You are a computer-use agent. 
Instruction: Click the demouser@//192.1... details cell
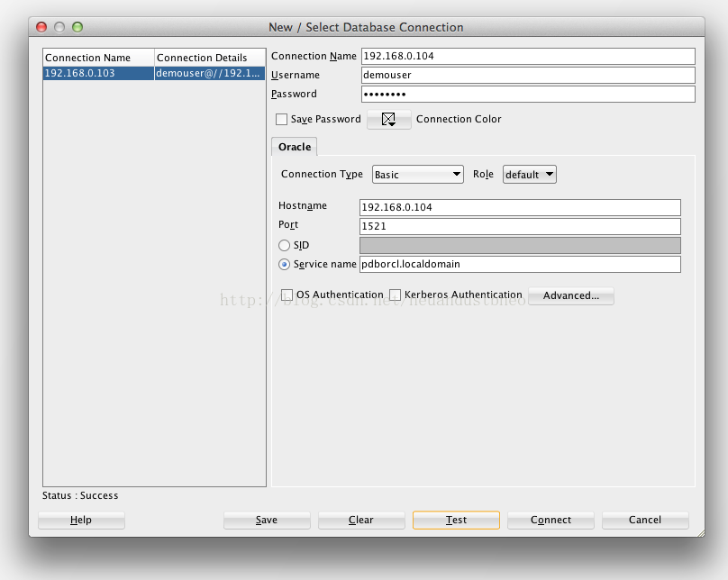pos(209,73)
